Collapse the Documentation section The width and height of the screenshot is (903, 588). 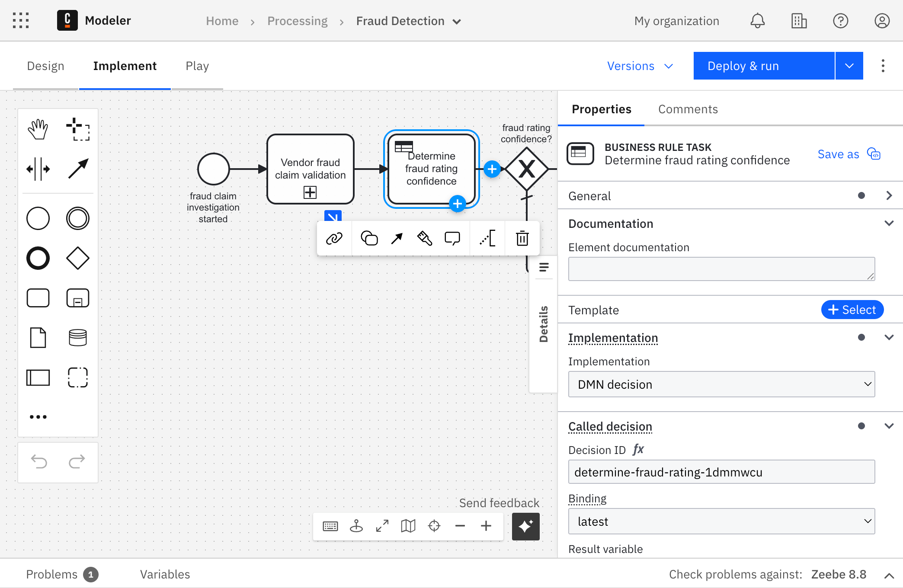[889, 224]
